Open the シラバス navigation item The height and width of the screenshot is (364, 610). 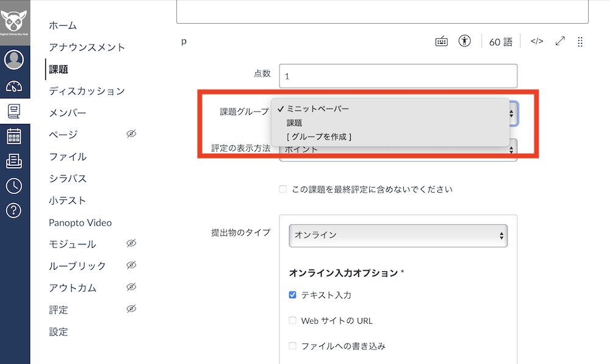pos(68,179)
